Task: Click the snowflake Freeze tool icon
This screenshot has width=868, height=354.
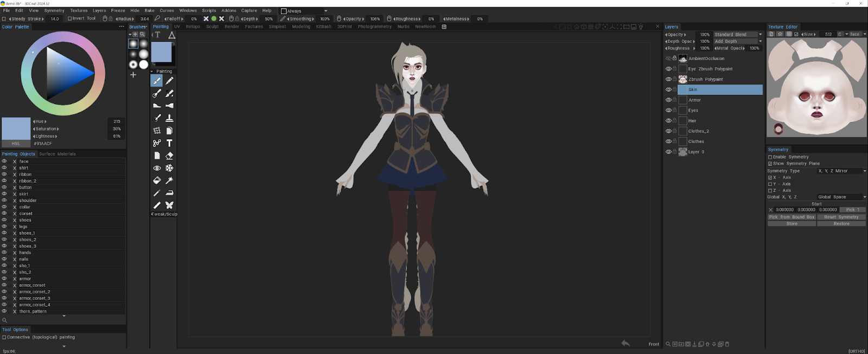Action: coord(169,168)
